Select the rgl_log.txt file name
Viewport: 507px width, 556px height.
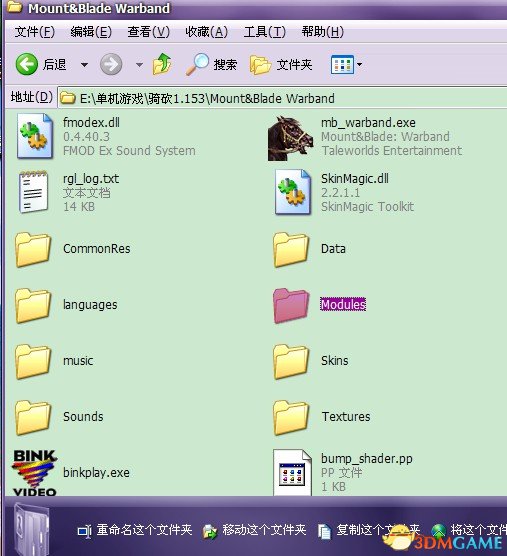pos(91,178)
